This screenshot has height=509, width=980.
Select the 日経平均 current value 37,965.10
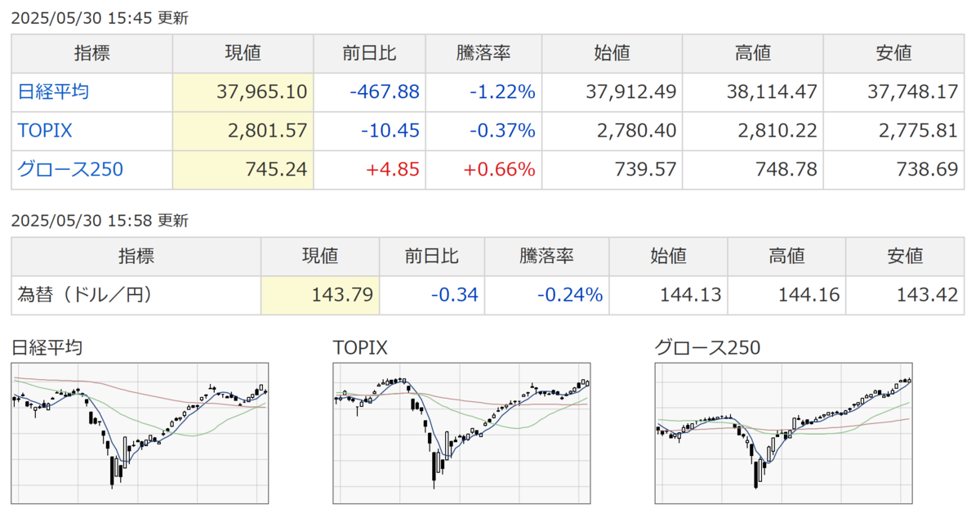pos(262,92)
